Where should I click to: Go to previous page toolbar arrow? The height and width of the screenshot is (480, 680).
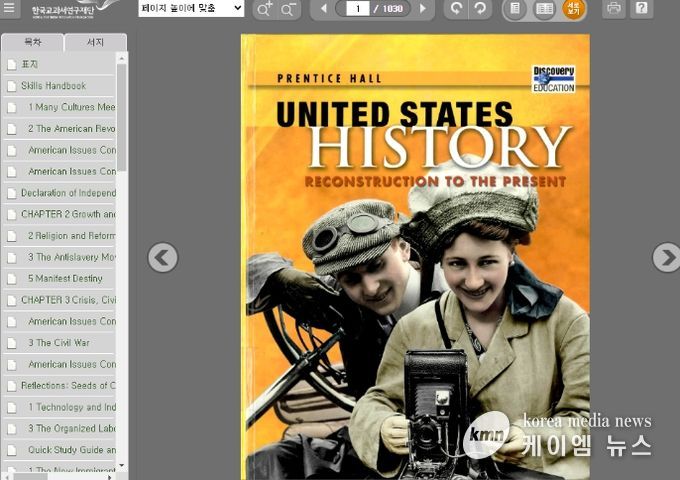coord(323,9)
